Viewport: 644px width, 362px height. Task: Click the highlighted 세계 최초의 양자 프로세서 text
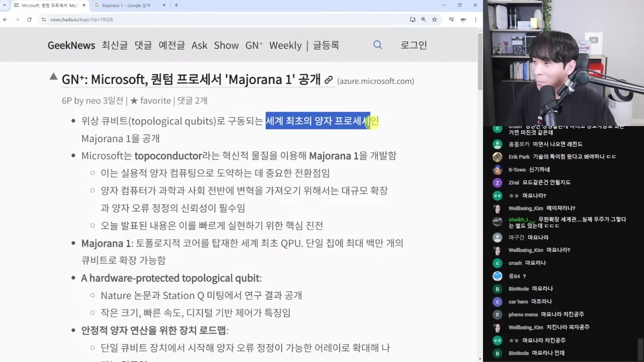[318, 121]
